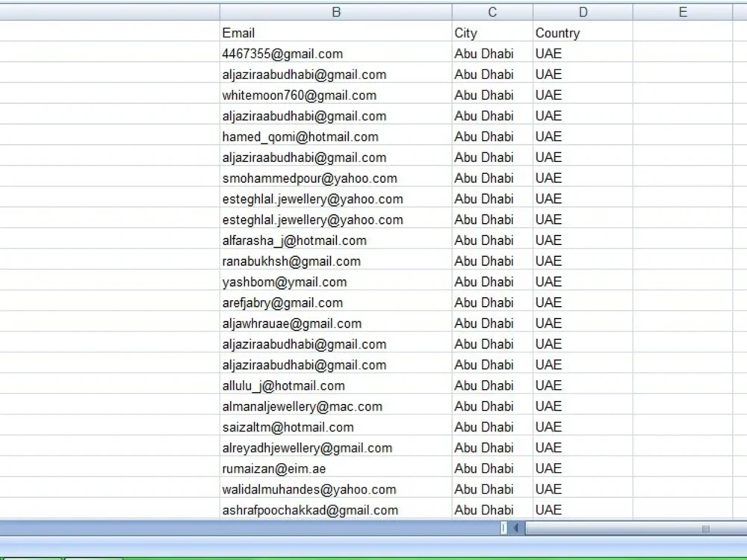747x560 pixels.
Task: Select the aljawhrauae@gmail.com cell
Action: pyautogui.click(x=336, y=323)
